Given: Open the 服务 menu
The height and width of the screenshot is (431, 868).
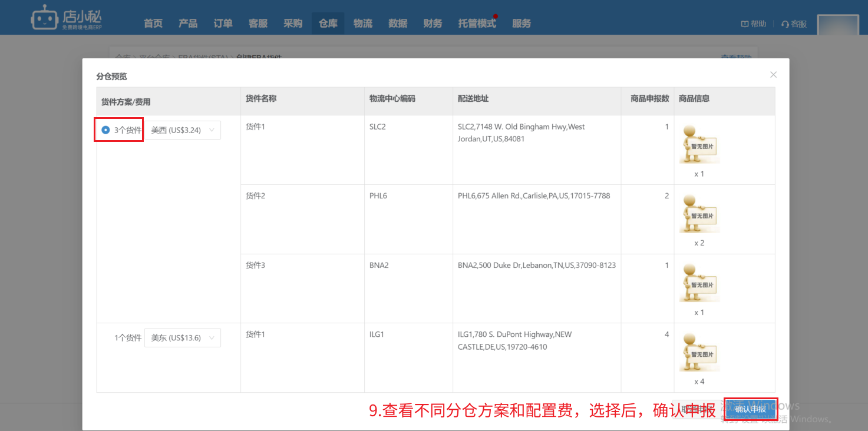Looking at the screenshot, I should 522,24.
